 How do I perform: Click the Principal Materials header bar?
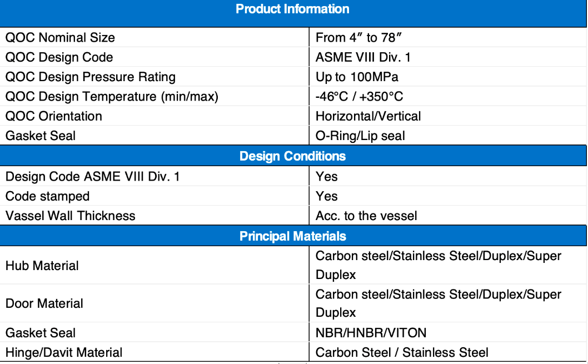[x=292, y=236]
